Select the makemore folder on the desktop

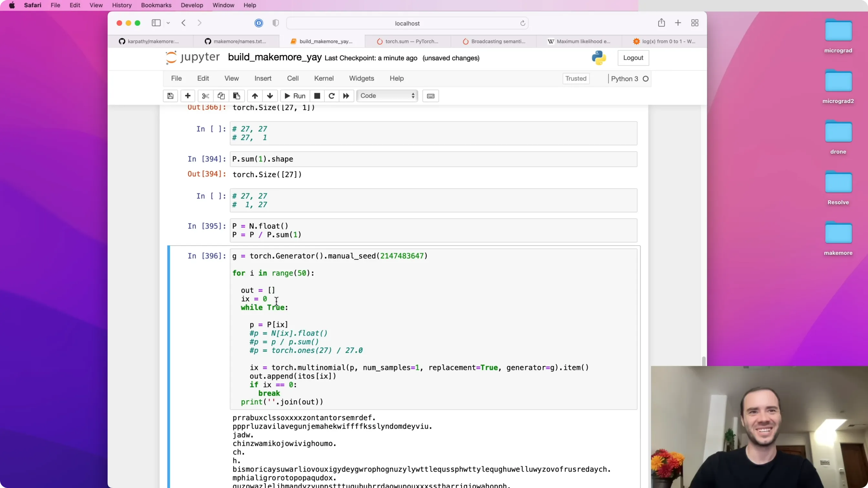tap(838, 239)
